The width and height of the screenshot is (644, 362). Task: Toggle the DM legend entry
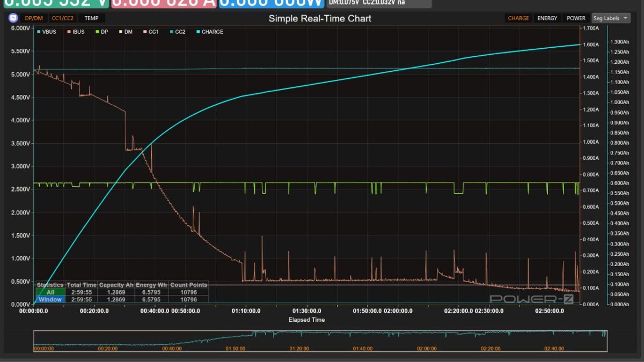126,32
